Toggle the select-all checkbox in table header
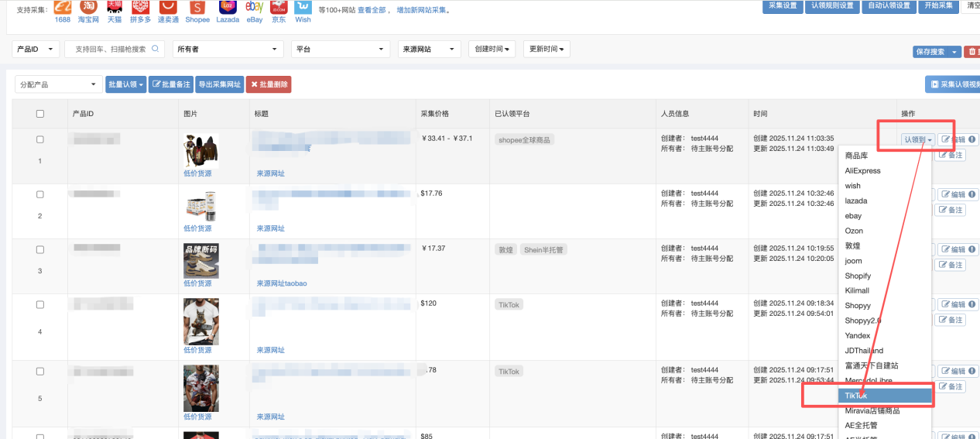This screenshot has width=980, height=439. tap(40, 114)
